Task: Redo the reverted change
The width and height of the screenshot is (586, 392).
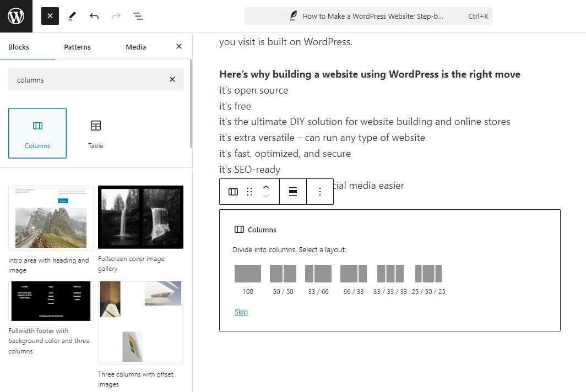Action: 116,16
